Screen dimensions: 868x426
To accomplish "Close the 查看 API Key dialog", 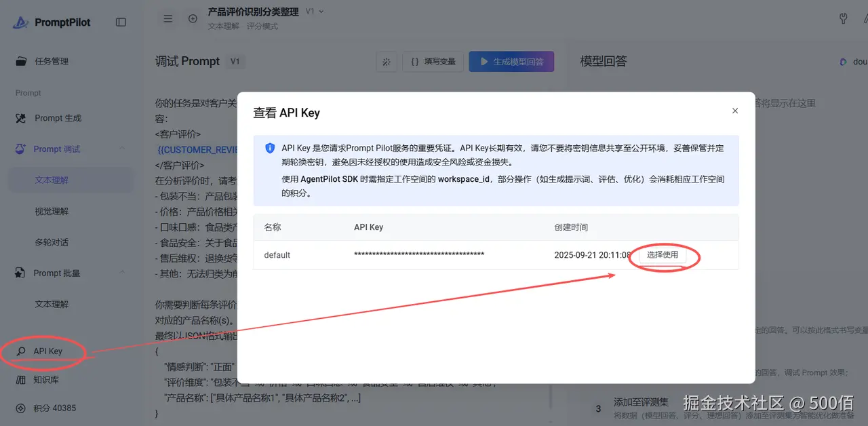I will click(735, 111).
